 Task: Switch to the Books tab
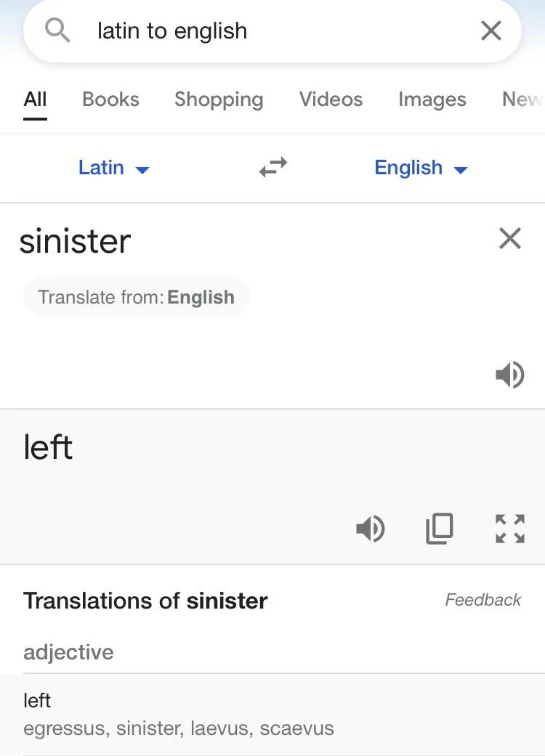coord(110,99)
